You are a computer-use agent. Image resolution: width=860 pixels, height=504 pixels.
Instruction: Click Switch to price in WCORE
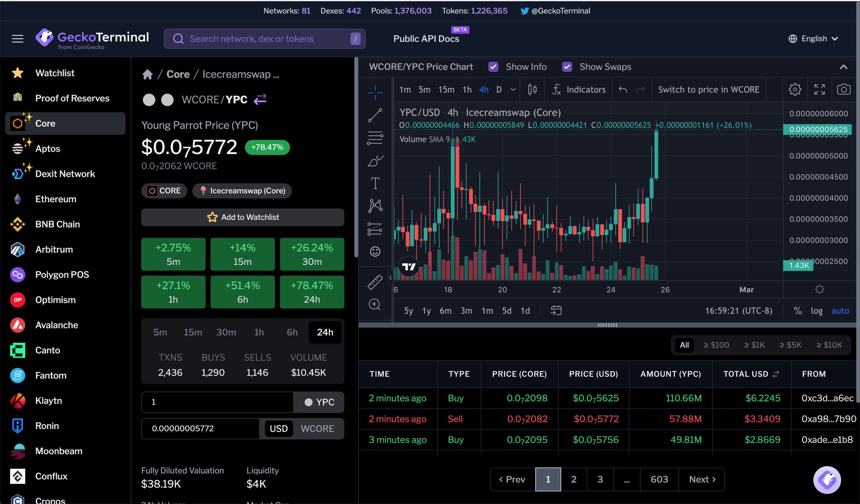(x=708, y=89)
